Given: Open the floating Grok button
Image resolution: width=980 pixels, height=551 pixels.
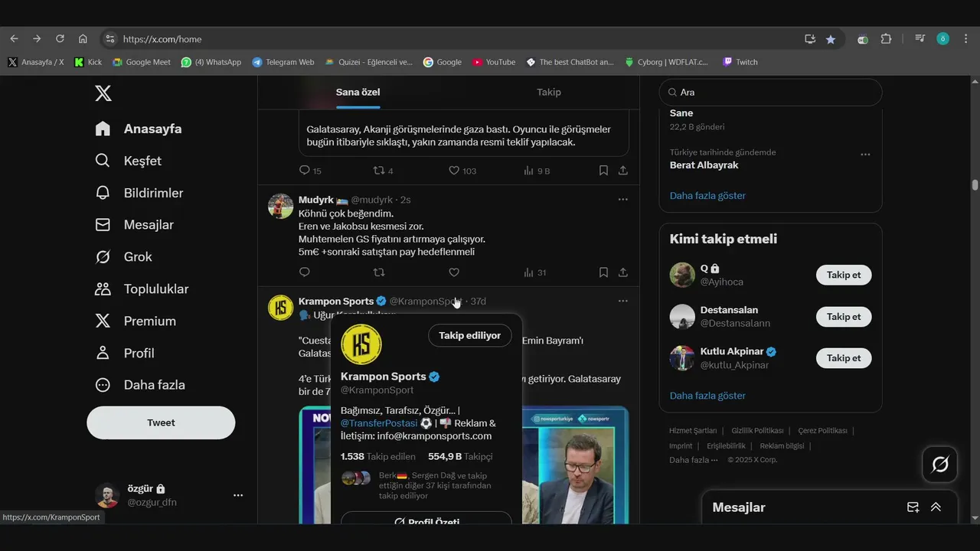Looking at the screenshot, I should 939,464.
